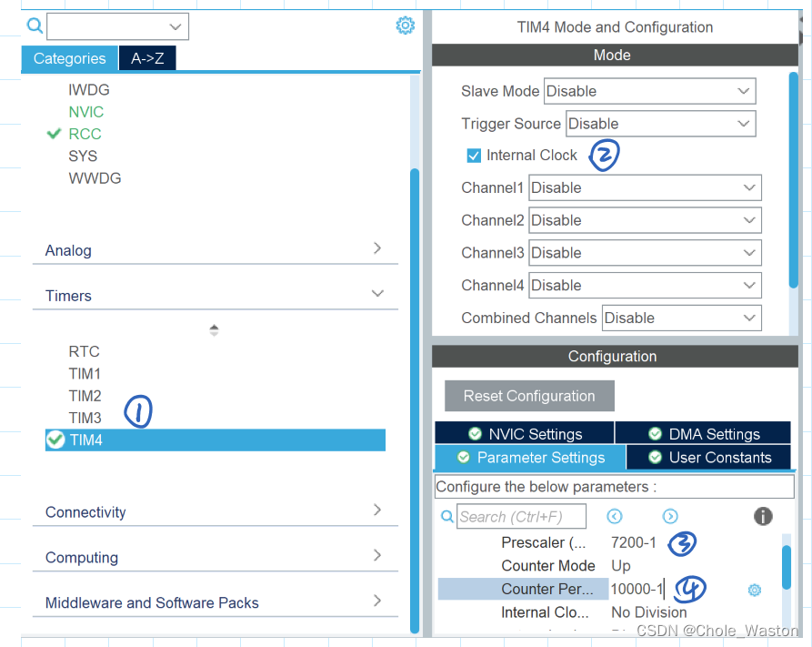
Task: Open the Combined Channels dropdown
Action: pos(681,318)
